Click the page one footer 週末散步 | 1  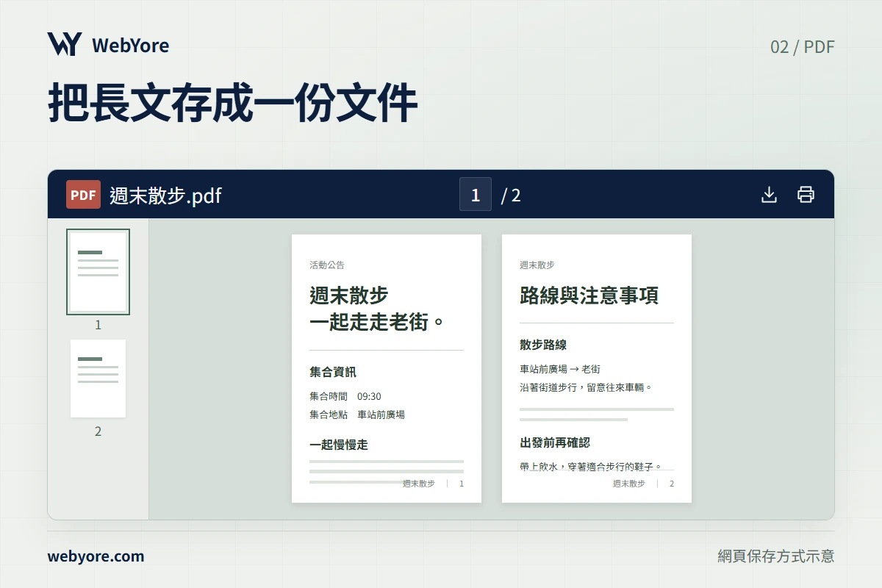tap(433, 484)
